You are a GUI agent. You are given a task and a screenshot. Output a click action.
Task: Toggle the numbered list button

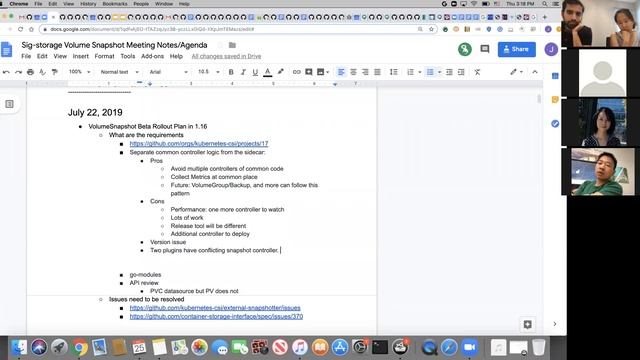411,72
